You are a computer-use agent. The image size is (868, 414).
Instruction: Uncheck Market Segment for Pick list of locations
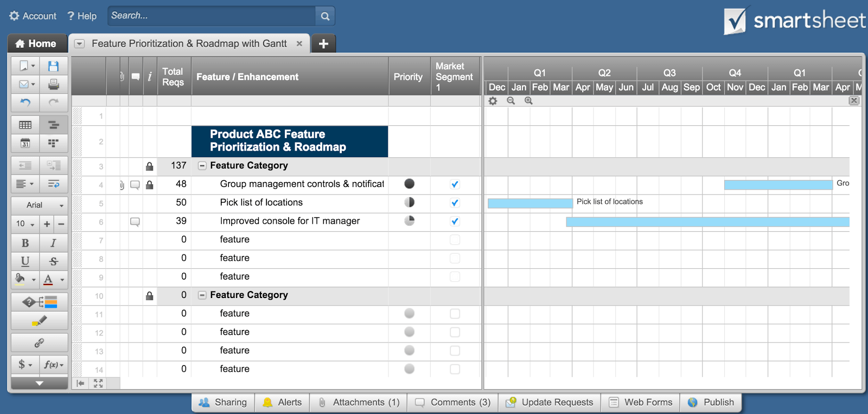click(x=455, y=203)
